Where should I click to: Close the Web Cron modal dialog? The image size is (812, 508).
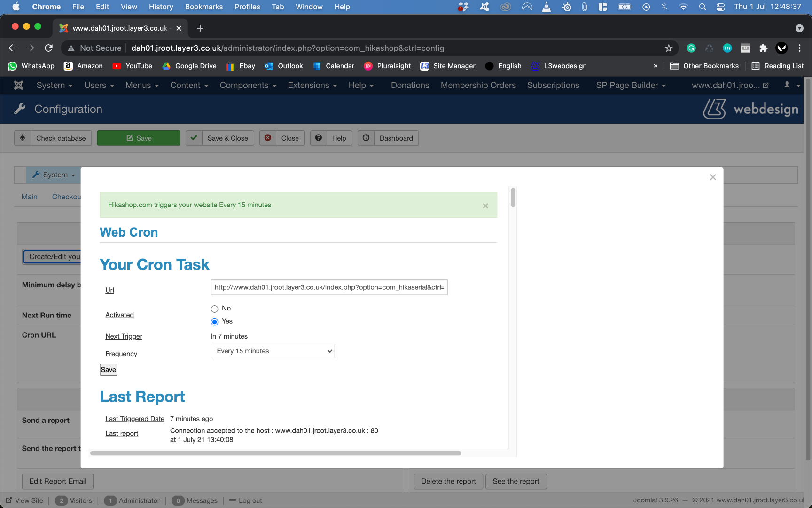713,177
